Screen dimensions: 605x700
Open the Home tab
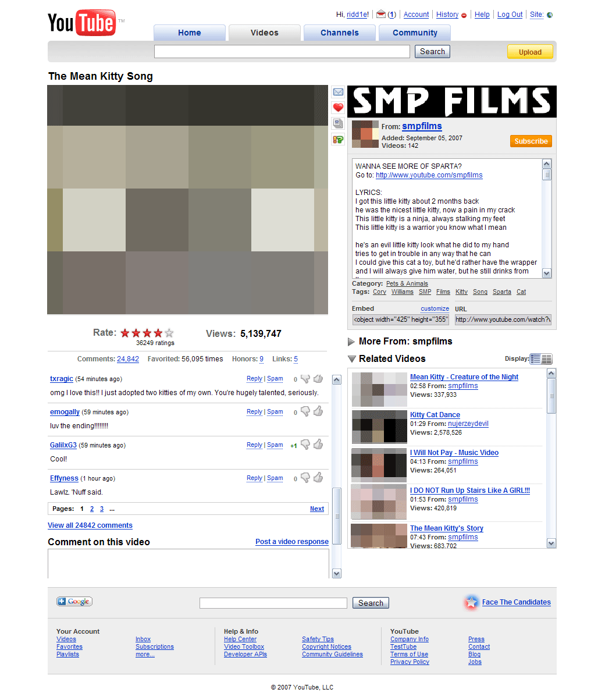(189, 33)
